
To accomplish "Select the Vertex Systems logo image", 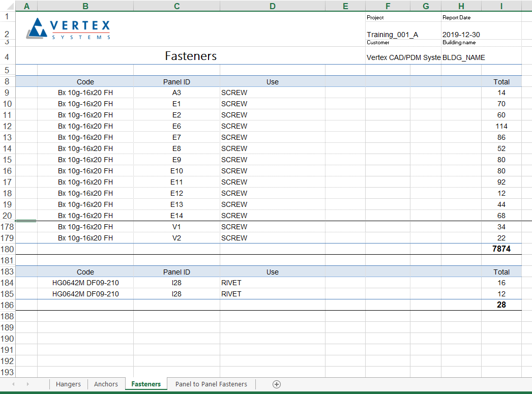I will click(x=69, y=29).
